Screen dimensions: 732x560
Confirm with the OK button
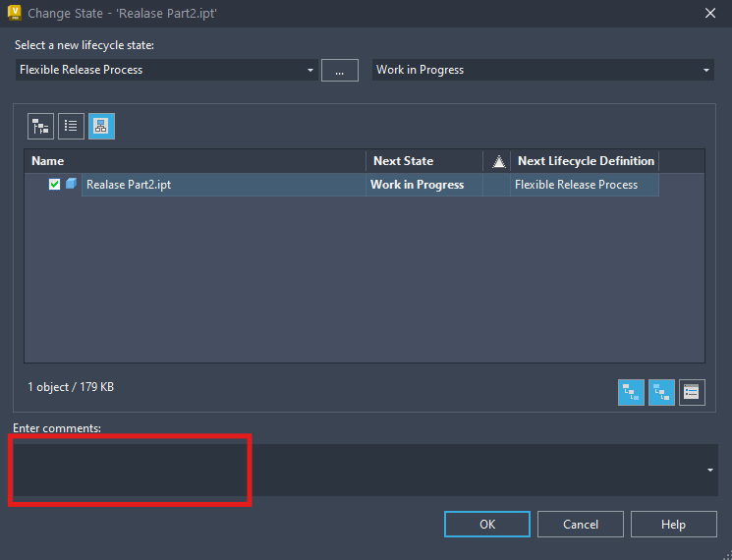click(487, 524)
